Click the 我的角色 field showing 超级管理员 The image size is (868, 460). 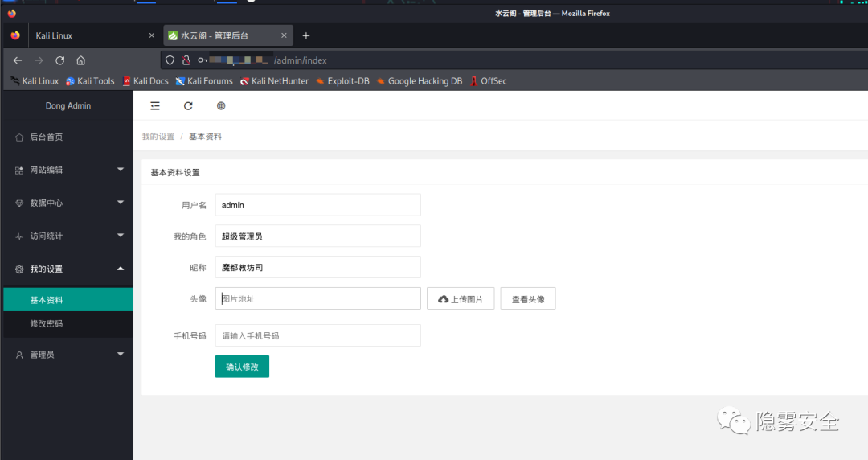click(317, 236)
